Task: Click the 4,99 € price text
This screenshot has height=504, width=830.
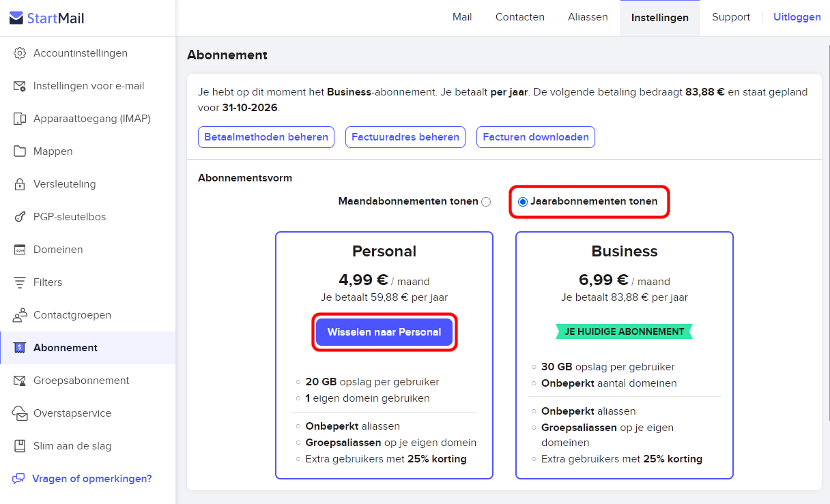Action: click(363, 280)
